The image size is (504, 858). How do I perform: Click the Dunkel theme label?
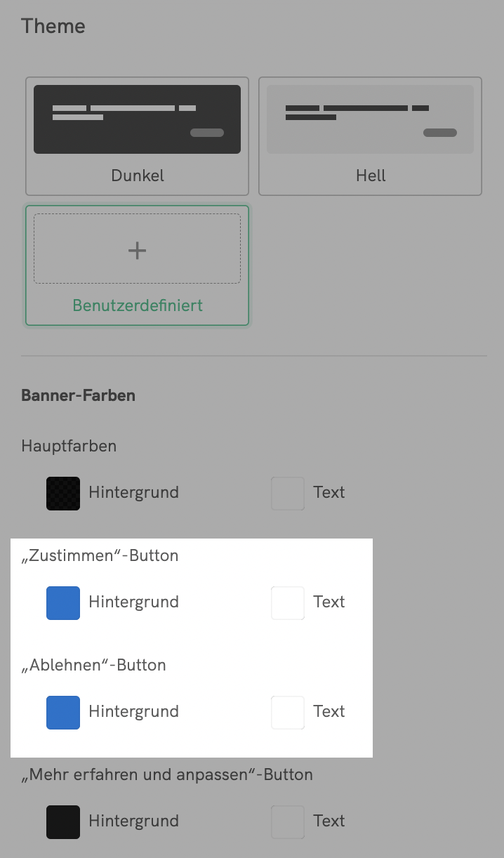(138, 175)
